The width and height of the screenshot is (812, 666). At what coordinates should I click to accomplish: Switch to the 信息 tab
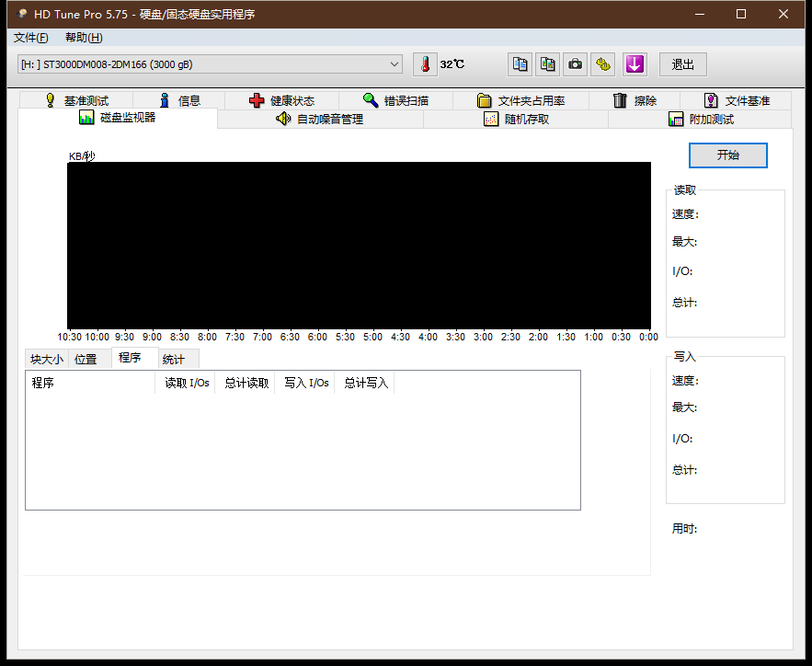(x=179, y=100)
